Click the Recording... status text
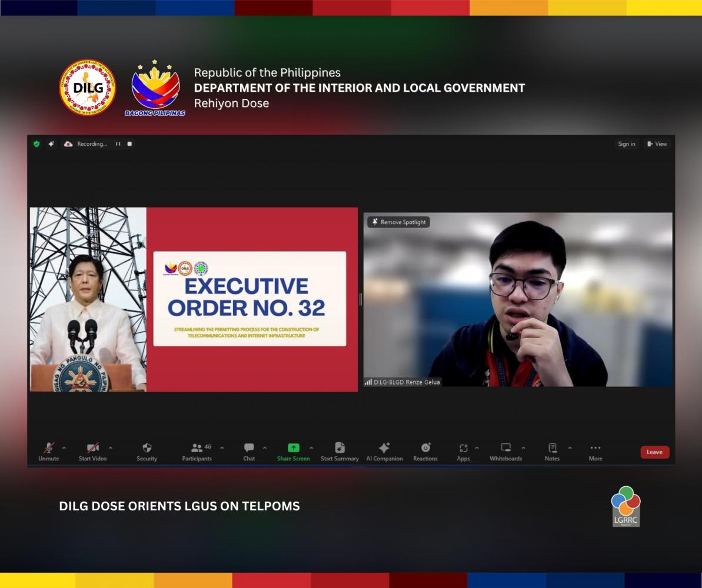Screen dimensions: 702x588 [92, 143]
